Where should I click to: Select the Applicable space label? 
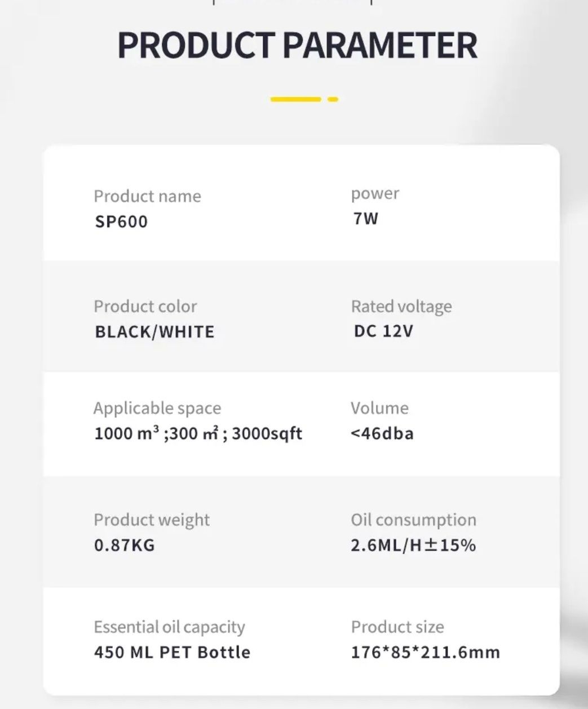pyautogui.click(x=157, y=408)
